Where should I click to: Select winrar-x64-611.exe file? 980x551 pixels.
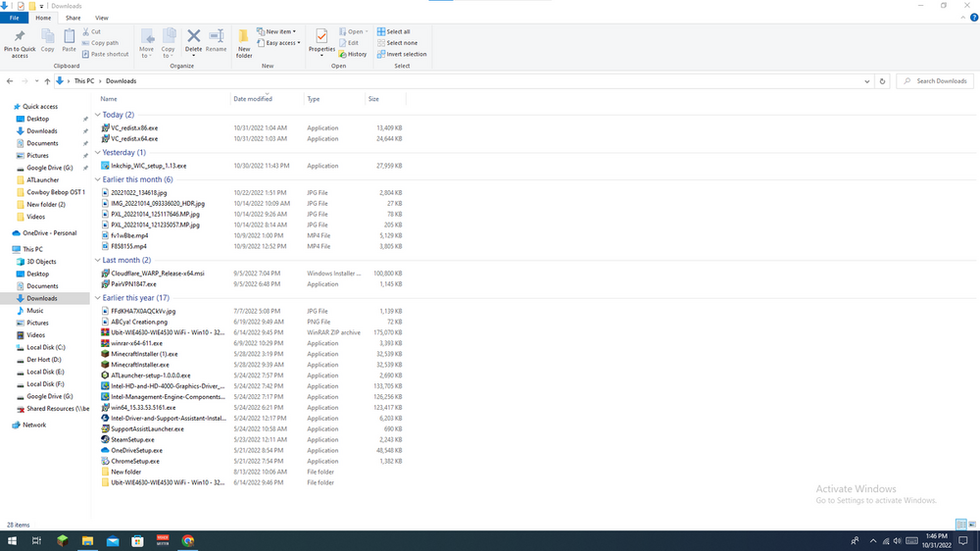136,343
